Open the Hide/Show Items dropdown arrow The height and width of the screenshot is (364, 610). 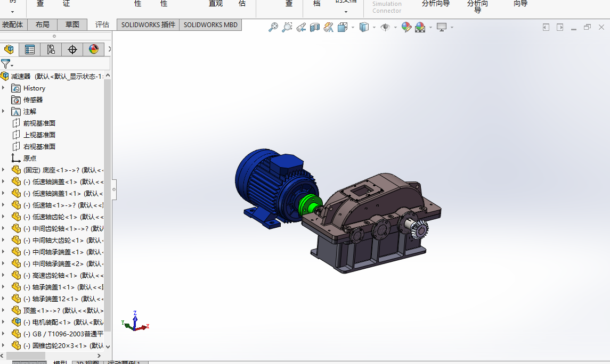(x=395, y=27)
